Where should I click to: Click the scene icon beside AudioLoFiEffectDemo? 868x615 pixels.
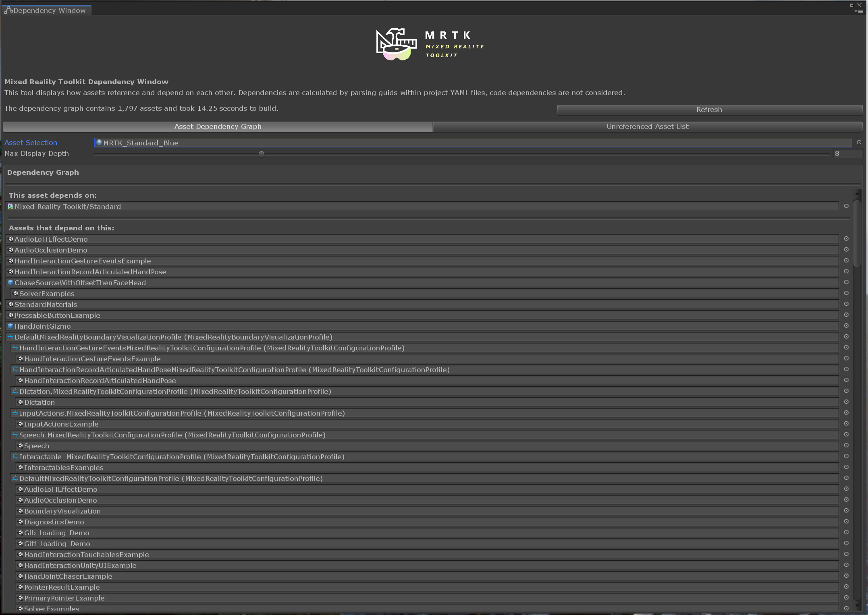point(10,239)
